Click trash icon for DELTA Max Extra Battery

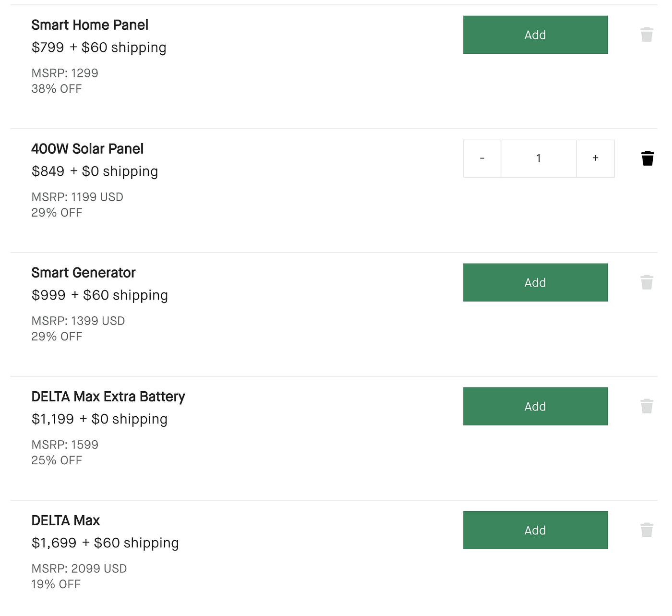click(647, 406)
